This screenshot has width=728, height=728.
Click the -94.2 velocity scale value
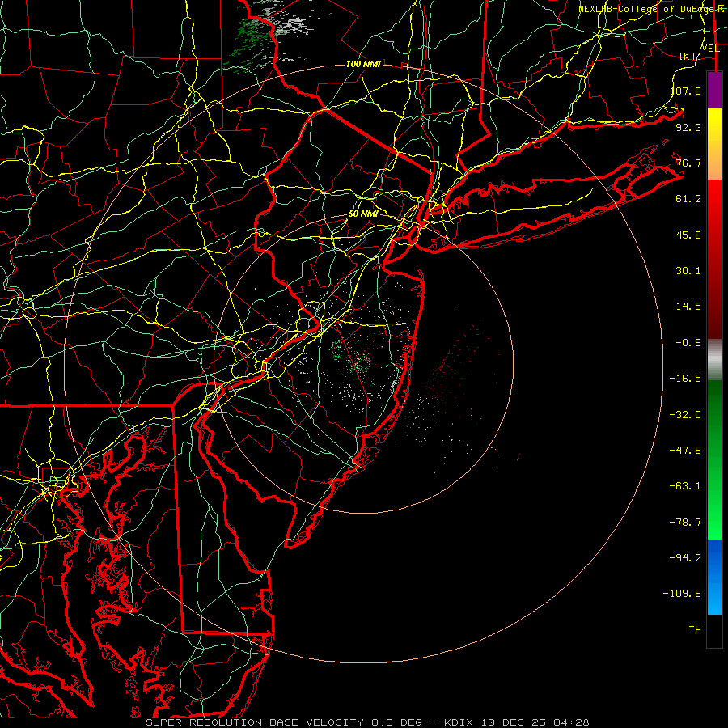pos(685,558)
